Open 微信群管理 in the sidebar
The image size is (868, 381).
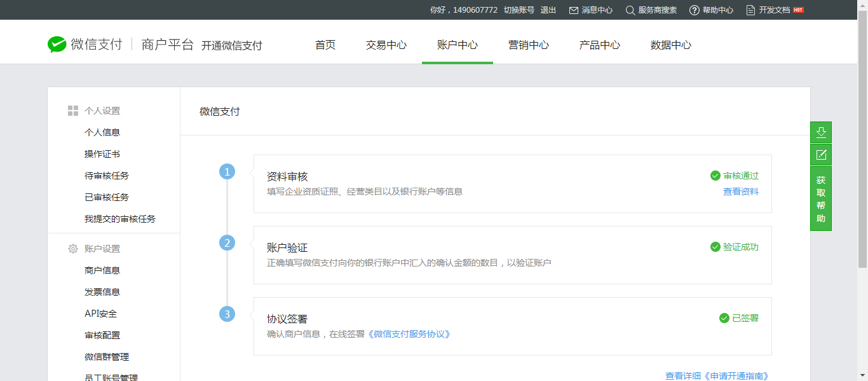(x=107, y=357)
